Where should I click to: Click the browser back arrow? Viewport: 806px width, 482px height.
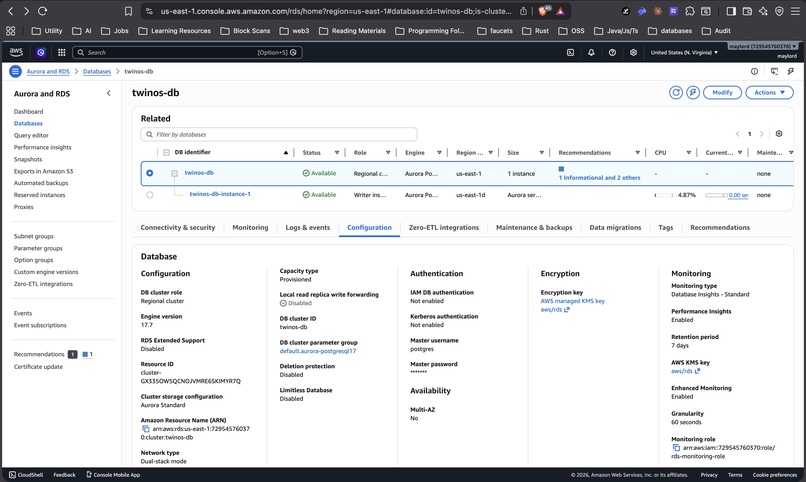point(11,11)
